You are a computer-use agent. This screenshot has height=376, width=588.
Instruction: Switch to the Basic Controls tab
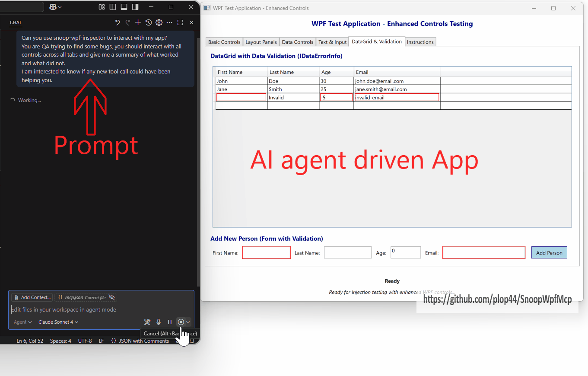click(x=224, y=42)
